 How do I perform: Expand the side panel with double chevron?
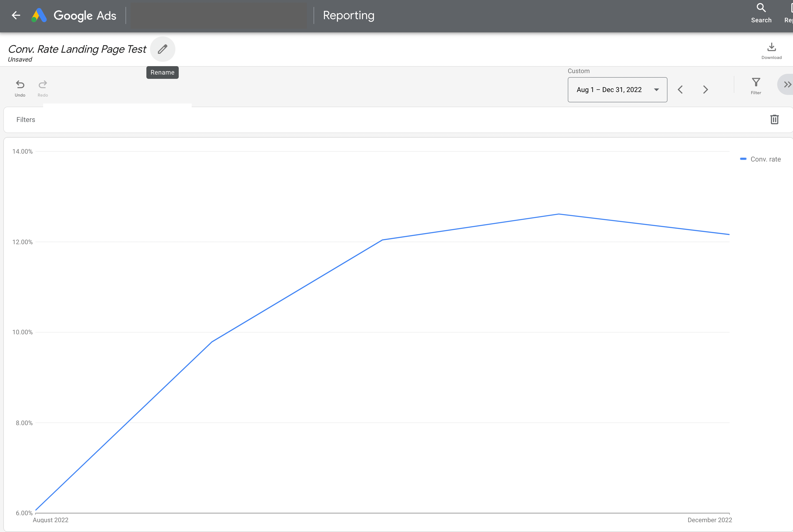point(787,85)
